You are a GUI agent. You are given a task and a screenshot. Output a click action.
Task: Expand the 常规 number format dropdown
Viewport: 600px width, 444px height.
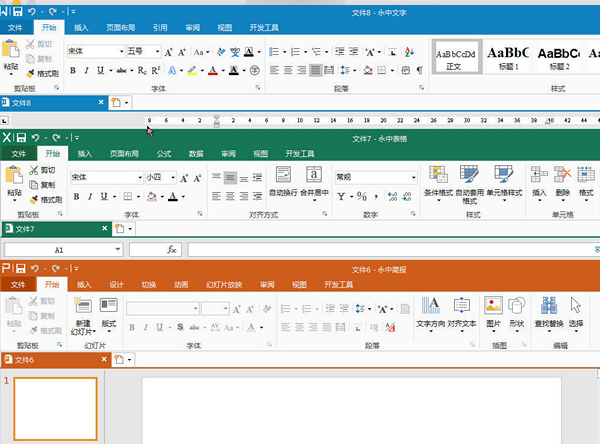(x=414, y=177)
